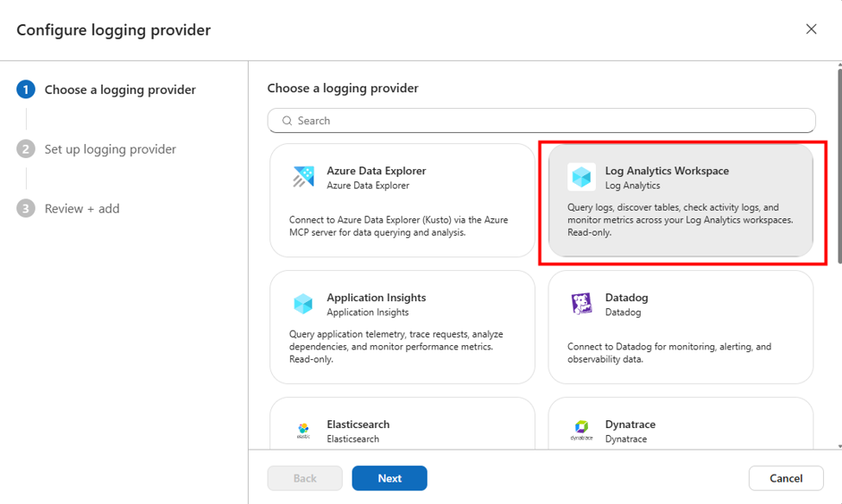Select step 3 Review + add

coord(68,209)
